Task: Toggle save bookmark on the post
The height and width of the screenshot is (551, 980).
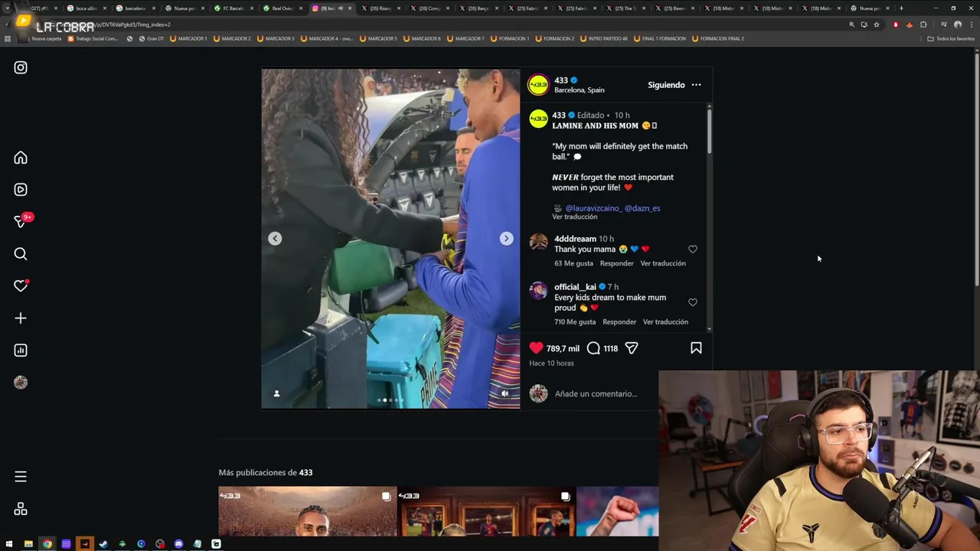Action: pos(696,348)
